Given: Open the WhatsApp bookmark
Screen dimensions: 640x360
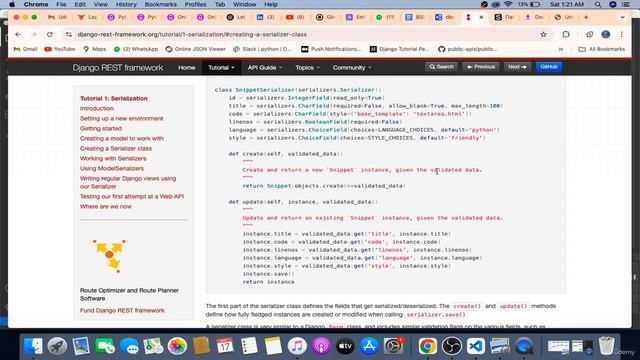Looking at the screenshot, I should click(x=136, y=49).
